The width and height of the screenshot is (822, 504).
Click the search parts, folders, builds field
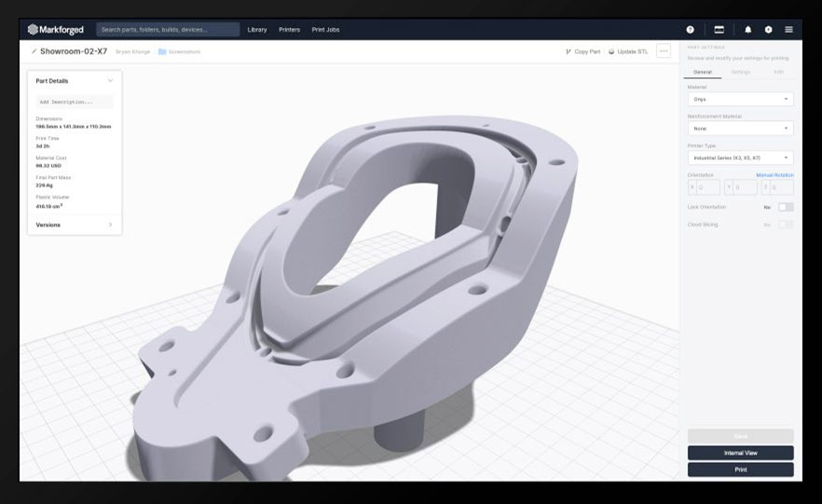point(168,30)
